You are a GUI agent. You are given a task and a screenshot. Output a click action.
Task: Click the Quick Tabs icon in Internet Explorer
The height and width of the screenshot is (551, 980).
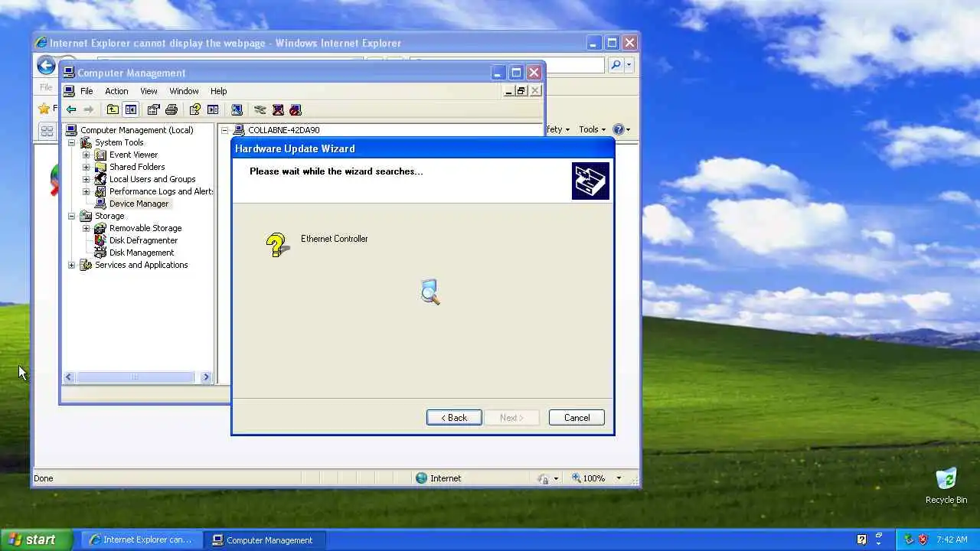(x=47, y=131)
